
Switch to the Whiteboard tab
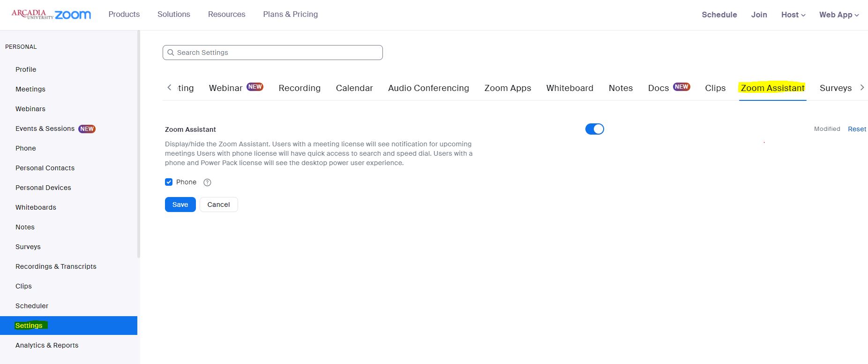point(570,88)
